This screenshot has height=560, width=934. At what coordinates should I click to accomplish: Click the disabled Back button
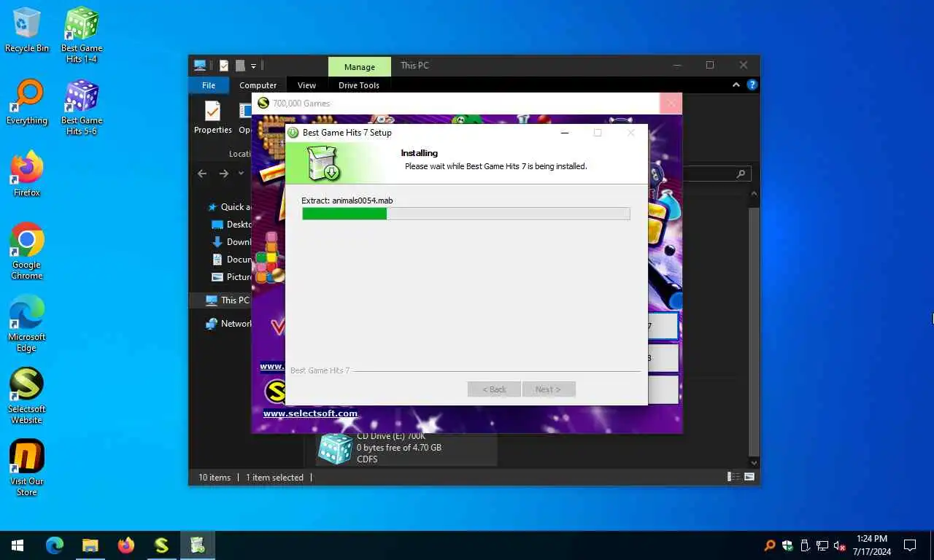[x=494, y=389]
